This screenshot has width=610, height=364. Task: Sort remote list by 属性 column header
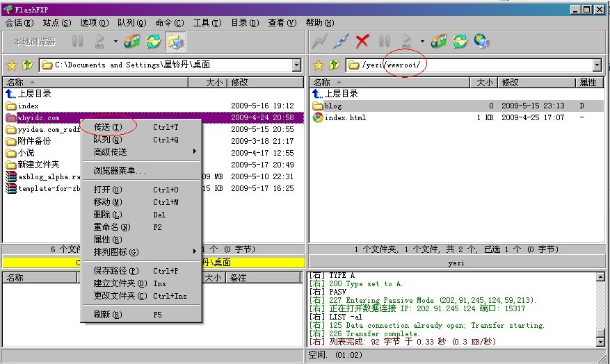tap(588, 83)
